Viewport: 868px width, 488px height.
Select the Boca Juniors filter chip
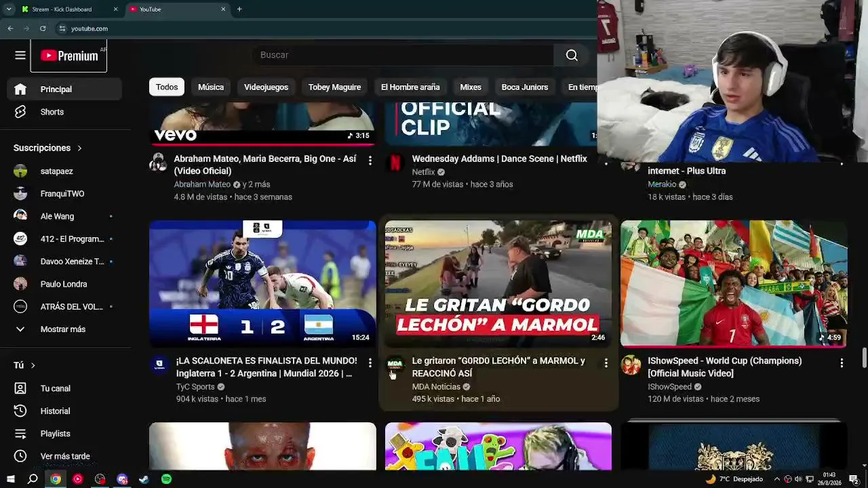click(x=525, y=87)
